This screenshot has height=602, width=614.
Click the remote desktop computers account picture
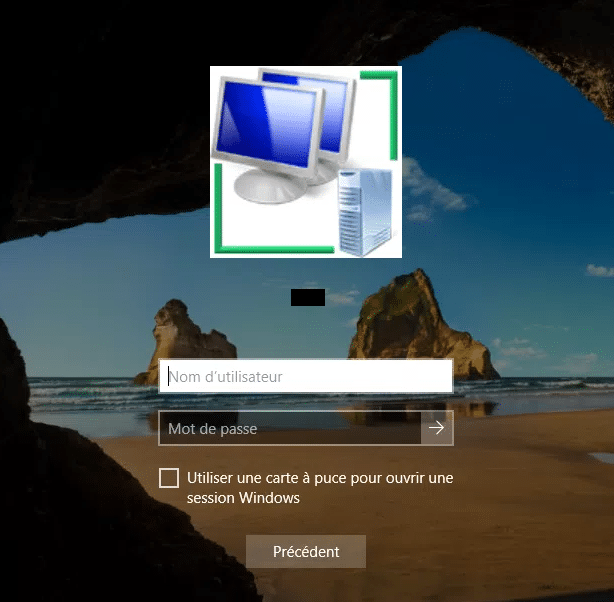coord(306,162)
